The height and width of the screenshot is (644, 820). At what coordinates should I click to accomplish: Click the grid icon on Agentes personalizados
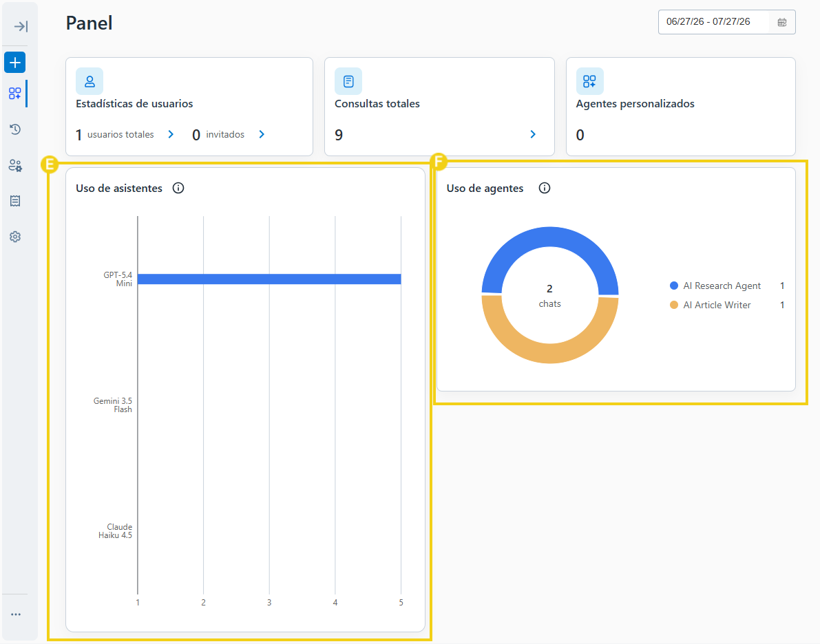point(589,82)
